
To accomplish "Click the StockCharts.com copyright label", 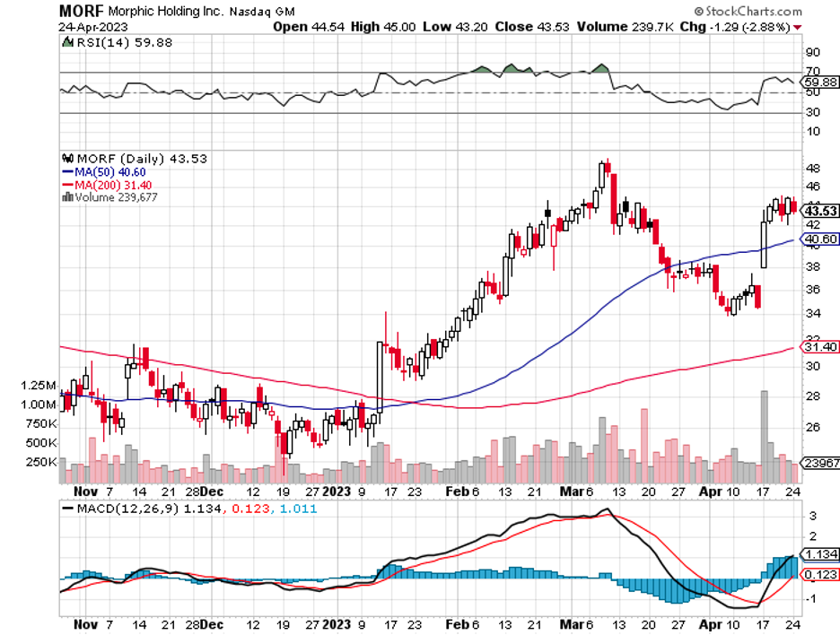I will pos(748,11).
